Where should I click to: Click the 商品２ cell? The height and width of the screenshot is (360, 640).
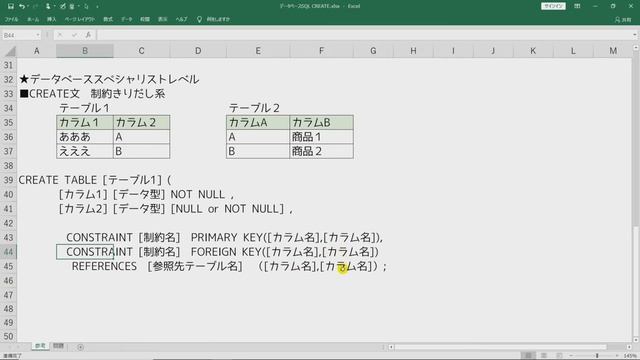click(x=321, y=151)
